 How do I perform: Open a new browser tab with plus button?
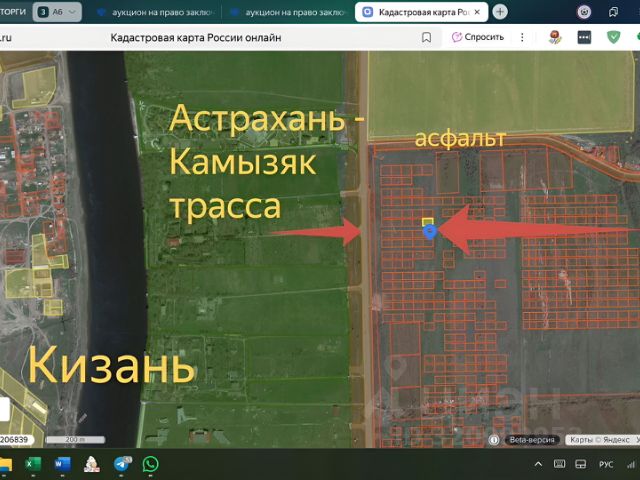pos(500,12)
